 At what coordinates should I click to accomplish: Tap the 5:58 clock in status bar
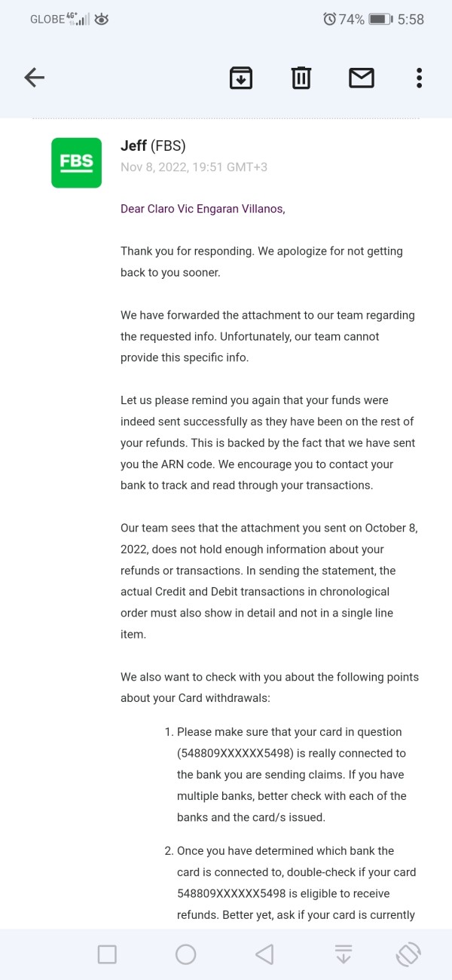(x=411, y=20)
